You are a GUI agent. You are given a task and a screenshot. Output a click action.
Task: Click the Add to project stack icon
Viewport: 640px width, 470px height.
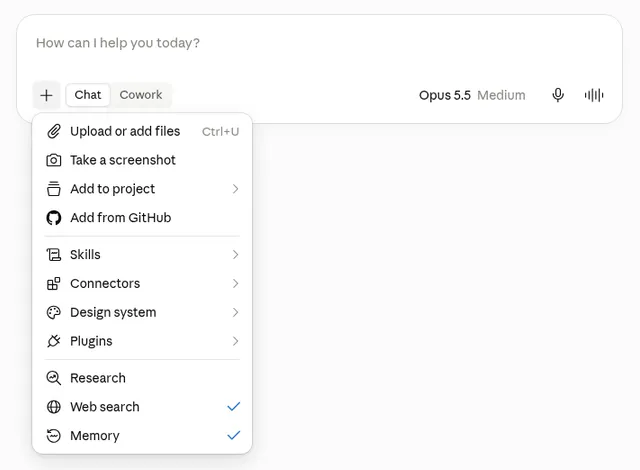pyautogui.click(x=53, y=189)
